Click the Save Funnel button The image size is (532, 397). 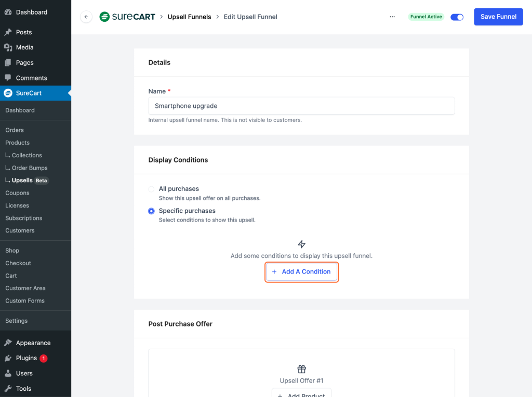498,17
